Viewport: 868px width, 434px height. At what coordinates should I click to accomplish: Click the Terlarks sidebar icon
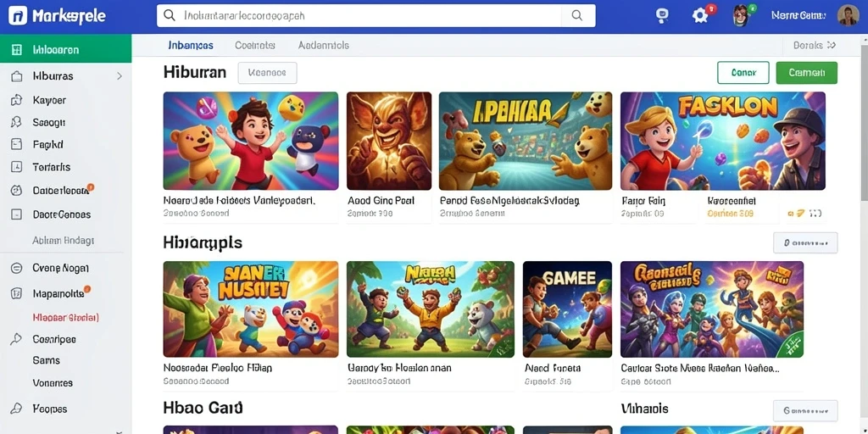pyautogui.click(x=16, y=167)
